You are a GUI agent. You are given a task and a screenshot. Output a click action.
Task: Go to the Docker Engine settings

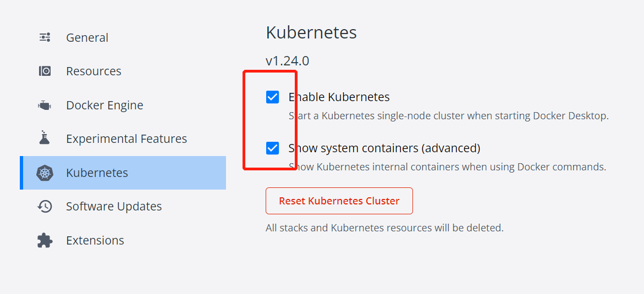click(104, 106)
